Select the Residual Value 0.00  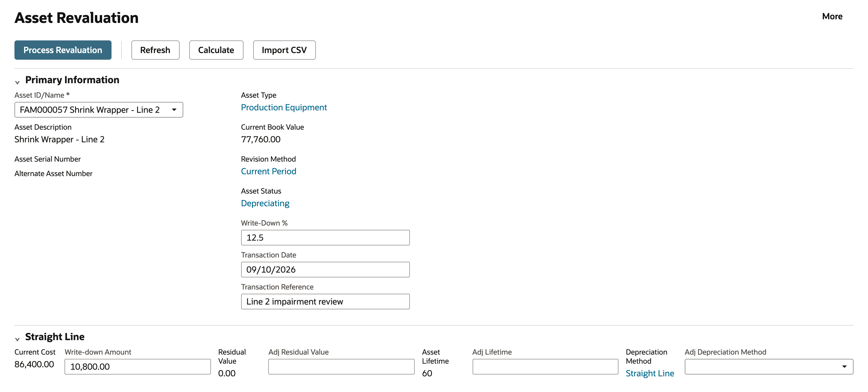pos(227,373)
